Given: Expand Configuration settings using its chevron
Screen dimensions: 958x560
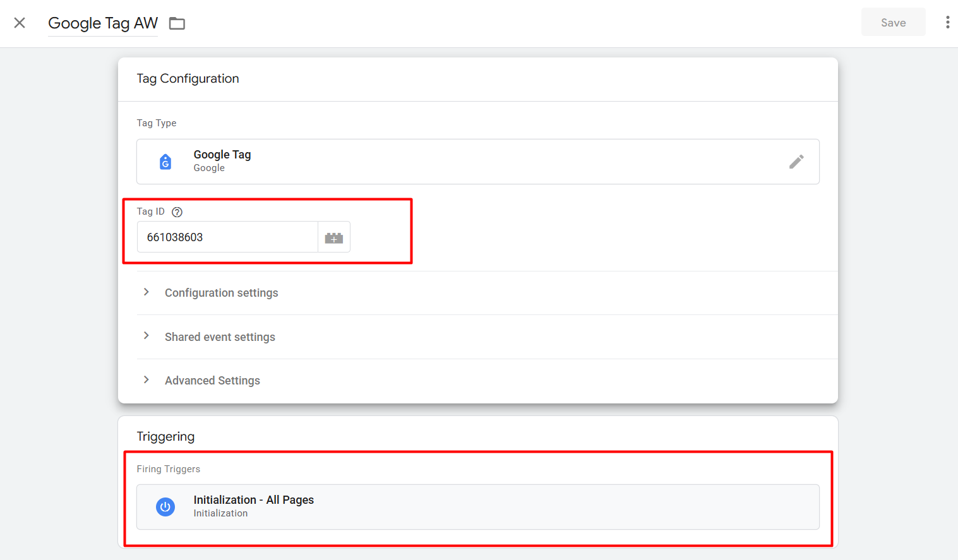Looking at the screenshot, I should (x=147, y=292).
